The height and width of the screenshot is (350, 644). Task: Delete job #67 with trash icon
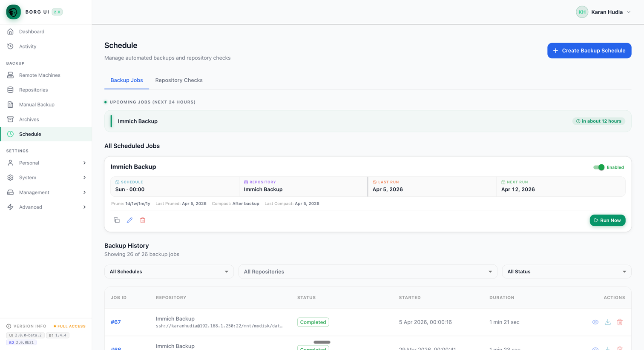click(x=620, y=322)
